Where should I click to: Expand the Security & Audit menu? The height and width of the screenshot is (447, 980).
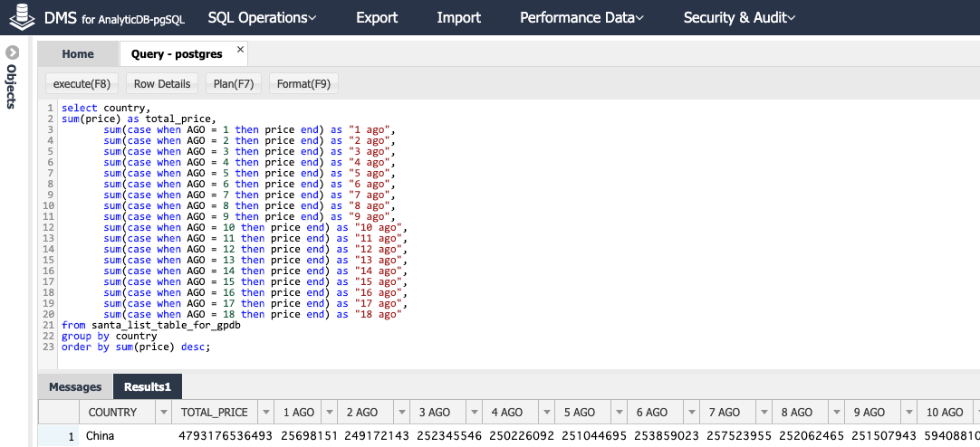[x=739, y=17]
